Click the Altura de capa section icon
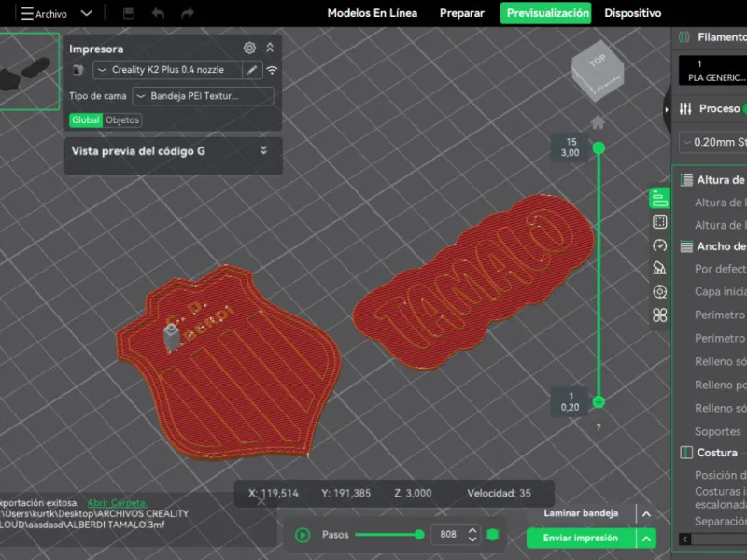 [686, 179]
